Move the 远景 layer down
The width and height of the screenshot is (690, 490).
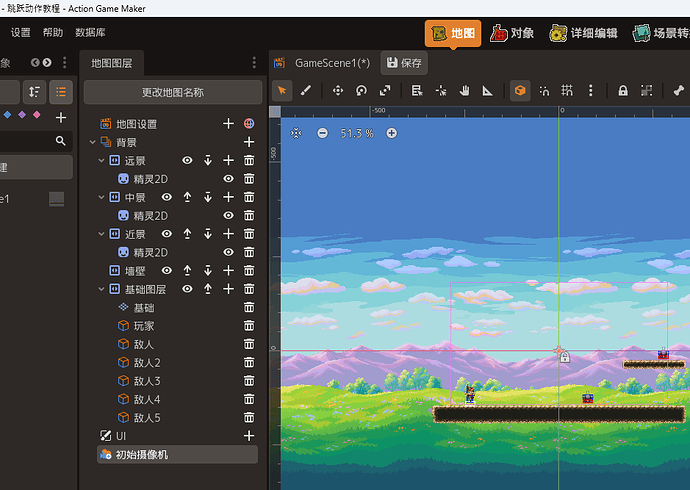208,161
